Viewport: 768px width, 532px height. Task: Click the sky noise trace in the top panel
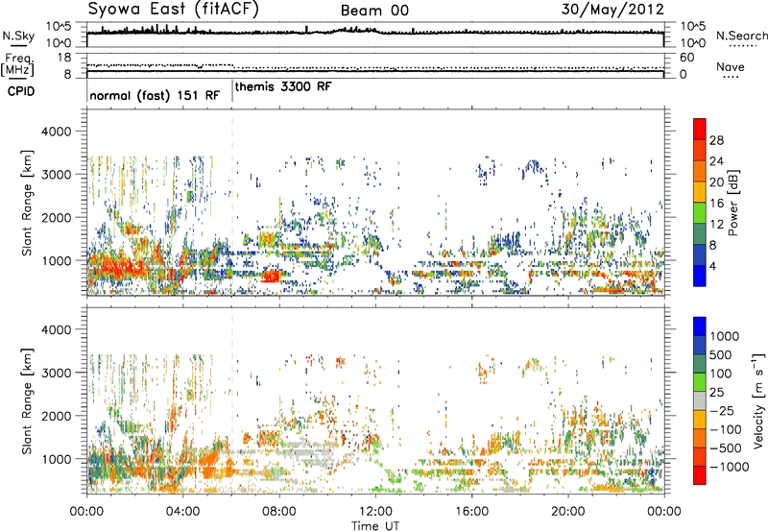click(375, 32)
